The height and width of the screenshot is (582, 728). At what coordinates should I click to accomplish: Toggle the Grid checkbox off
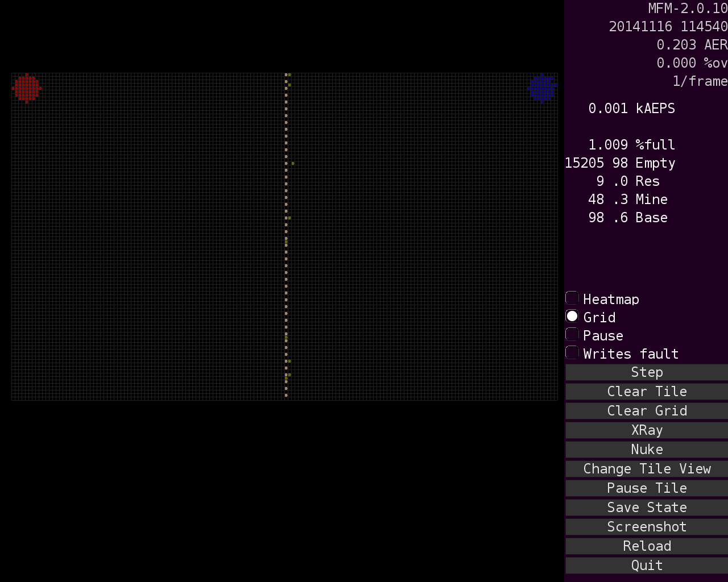pos(572,317)
